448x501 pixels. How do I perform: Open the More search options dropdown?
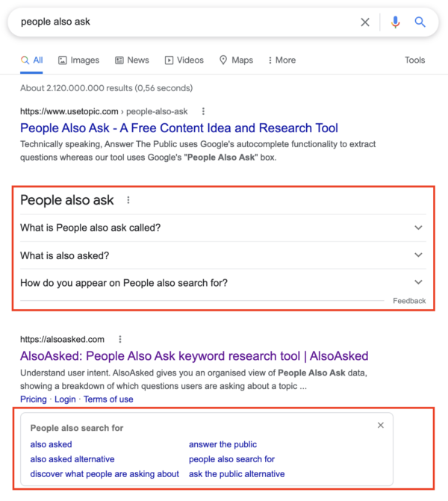click(x=280, y=60)
